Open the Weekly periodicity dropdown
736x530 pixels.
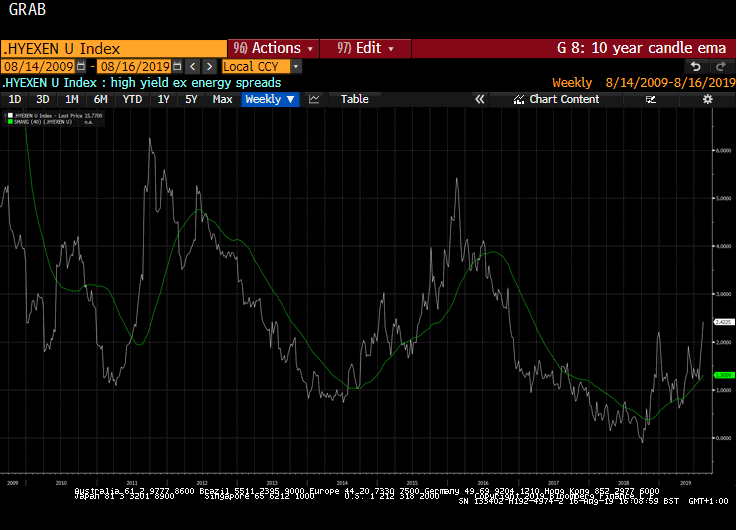tap(270, 99)
